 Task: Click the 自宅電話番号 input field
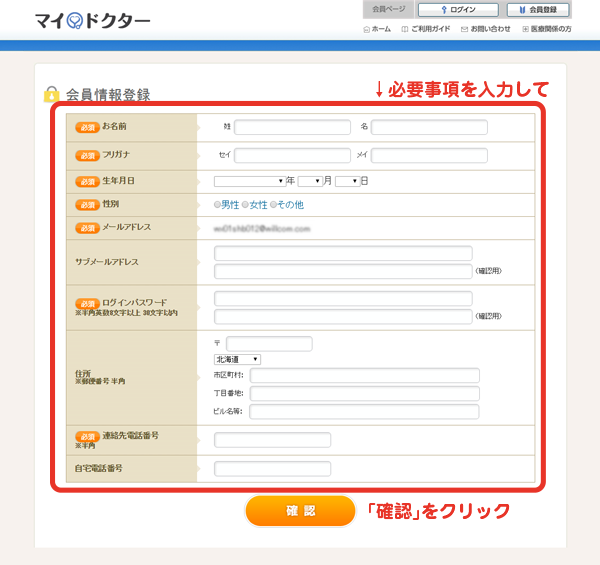coord(272,469)
